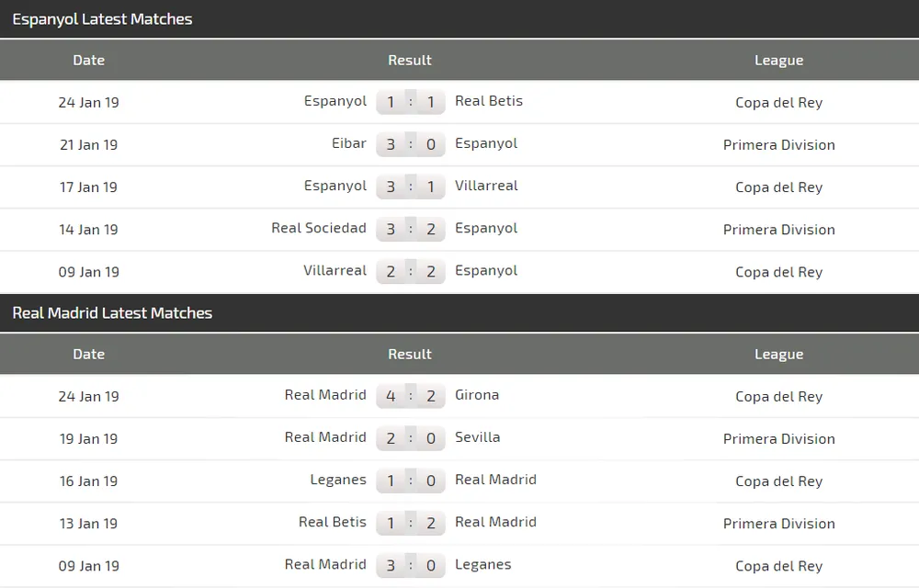
Task: Click the Real Madrid Latest Matches heading
Action: point(112,313)
